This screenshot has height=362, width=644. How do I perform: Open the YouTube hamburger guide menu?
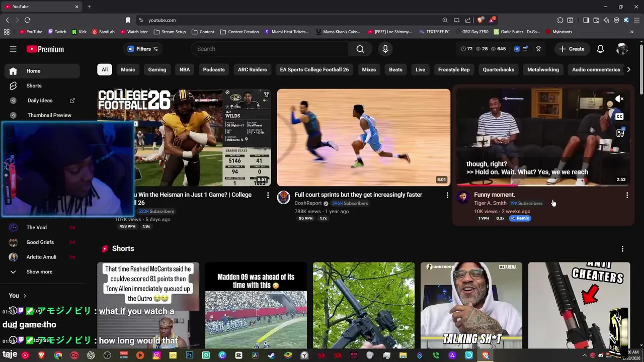(13, 49)
